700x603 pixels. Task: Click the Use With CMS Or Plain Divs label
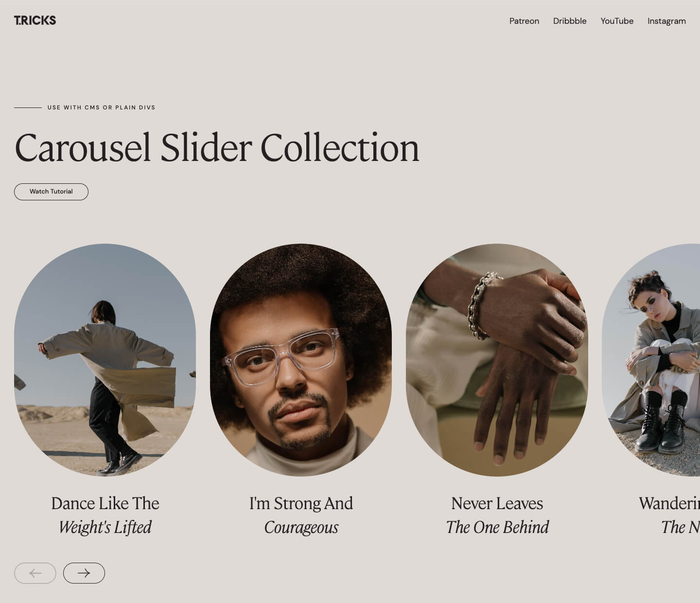101,107
